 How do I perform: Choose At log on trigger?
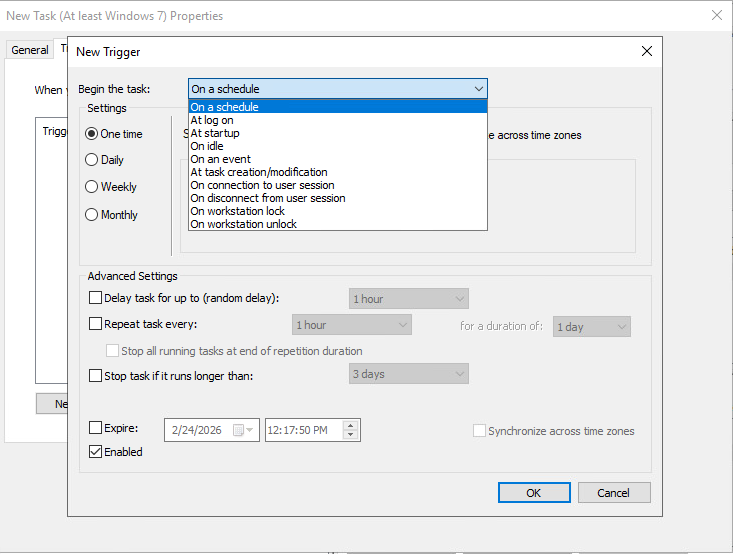338,120
